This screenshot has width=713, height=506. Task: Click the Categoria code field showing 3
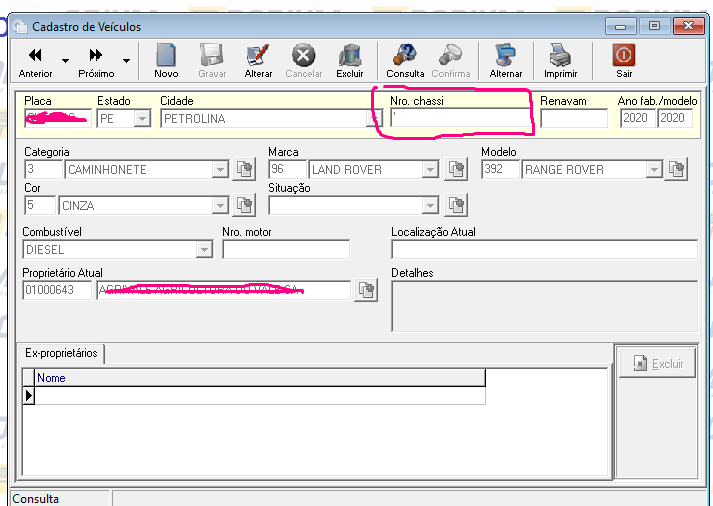pyautogui.click(x=43, y=169)
